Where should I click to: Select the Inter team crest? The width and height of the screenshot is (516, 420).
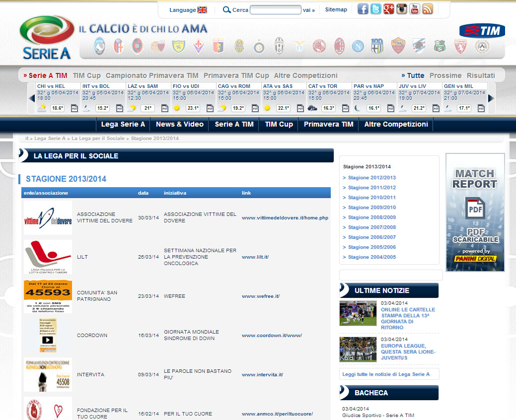[x=259, y=47]
